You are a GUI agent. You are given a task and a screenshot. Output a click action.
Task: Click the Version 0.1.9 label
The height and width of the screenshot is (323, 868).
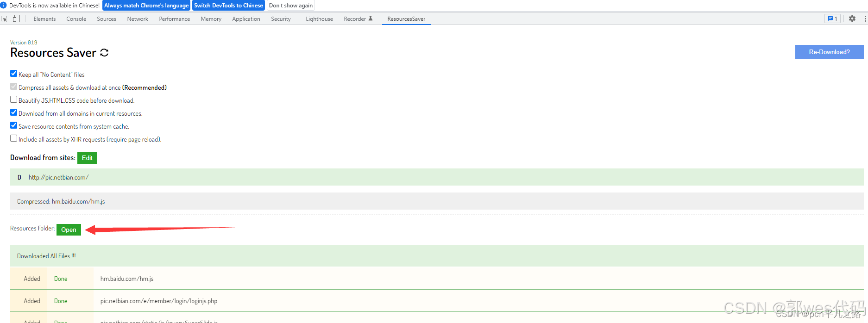24,43
